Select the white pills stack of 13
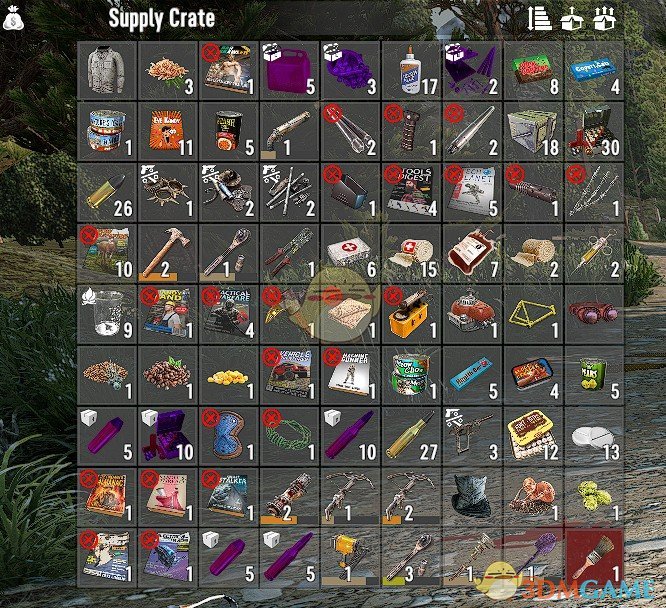This screenshot has width=666, height=608. click(x=594, y=436)
